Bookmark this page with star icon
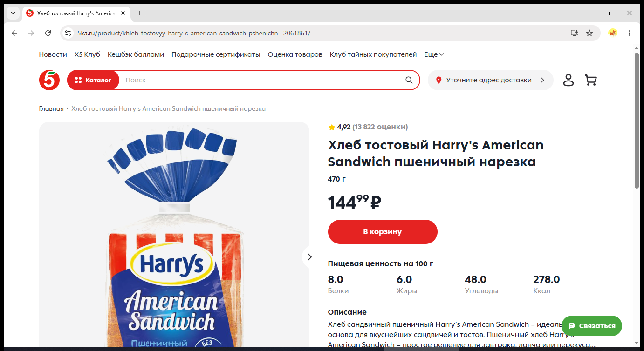 click(589, 33)
